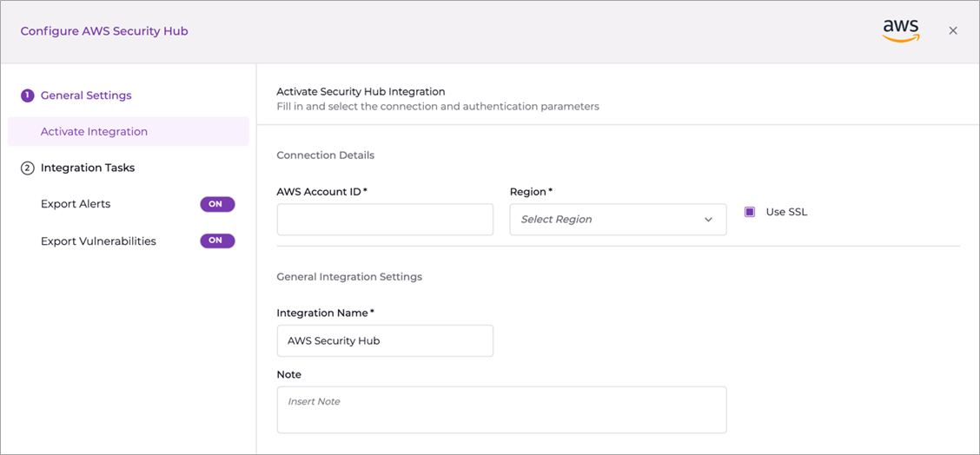
Task: Select the Activate Integration menu item
Action: pyautogui.click(x=94, y=132)
